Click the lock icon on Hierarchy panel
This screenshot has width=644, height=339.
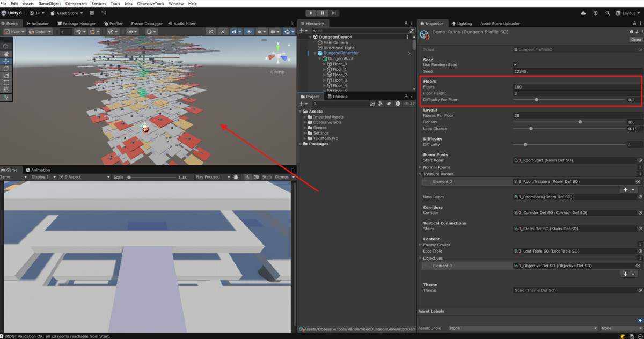coord(406,24)
